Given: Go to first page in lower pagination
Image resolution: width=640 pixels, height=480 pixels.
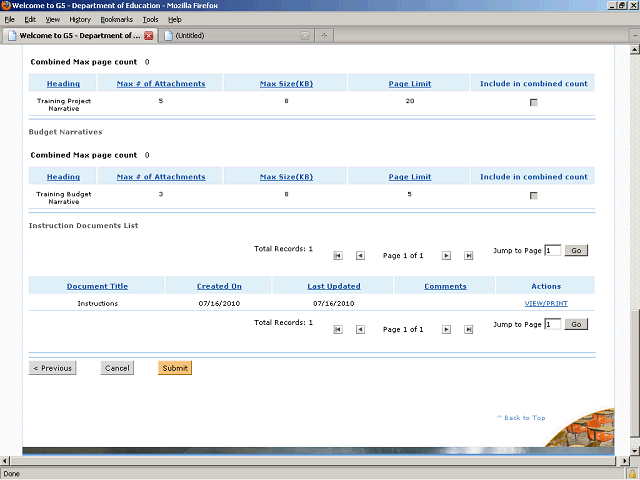Looking at the screenshot, I should [338, 329].
